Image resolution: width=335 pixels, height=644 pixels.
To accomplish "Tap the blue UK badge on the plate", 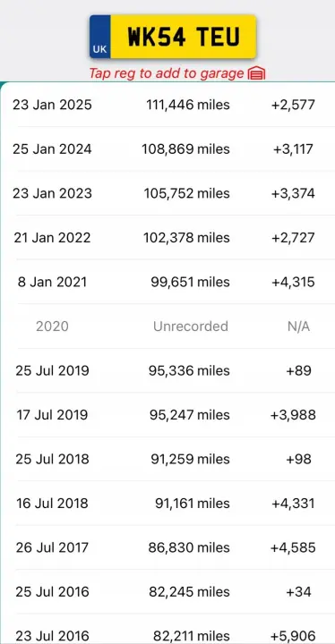I will coord(100,37).
